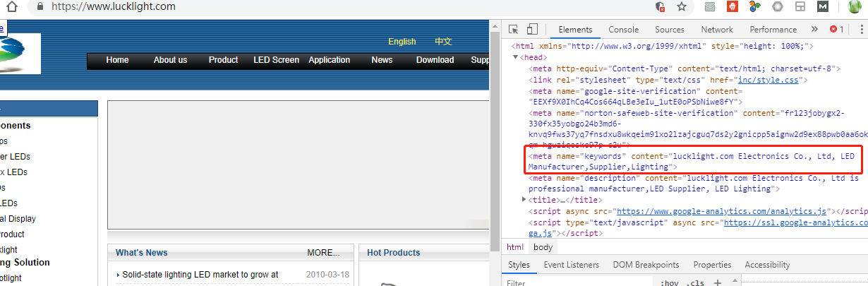The image size is (868, 286).
Task: Switch to the Performance tab
Action: tap(773, 30)
